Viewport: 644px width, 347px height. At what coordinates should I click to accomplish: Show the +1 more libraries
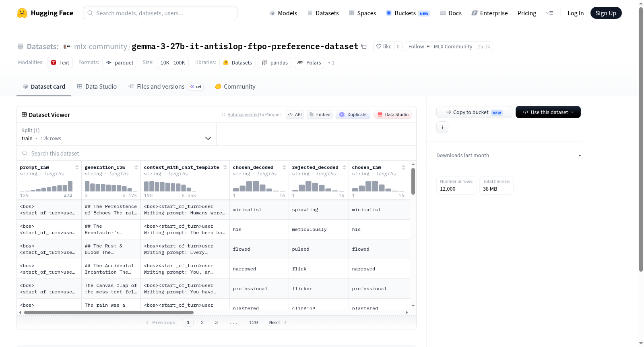[x=331, y=62]
